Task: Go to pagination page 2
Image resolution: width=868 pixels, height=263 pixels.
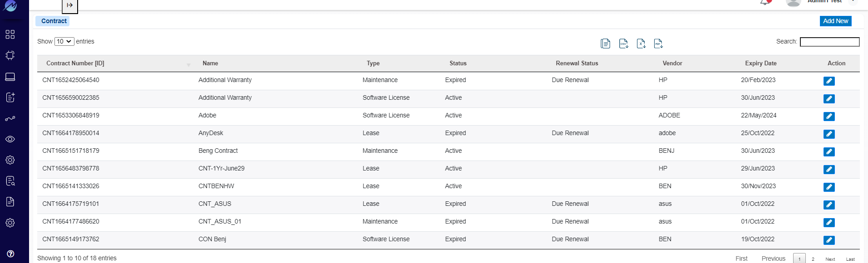Action: 813,259
